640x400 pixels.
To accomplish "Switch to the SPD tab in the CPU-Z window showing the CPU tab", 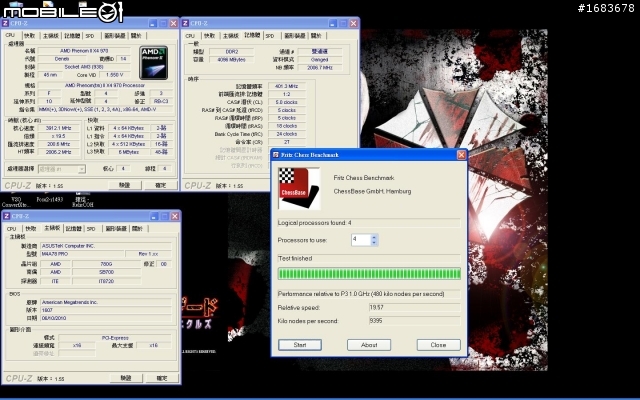I will coord(90,36).
